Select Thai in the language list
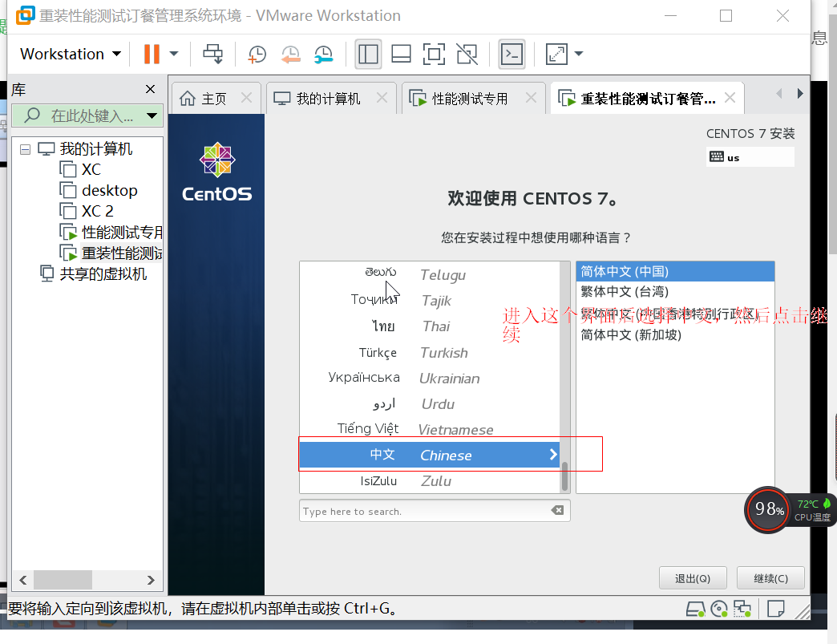837x644 pixels. [x=430, y=326]
